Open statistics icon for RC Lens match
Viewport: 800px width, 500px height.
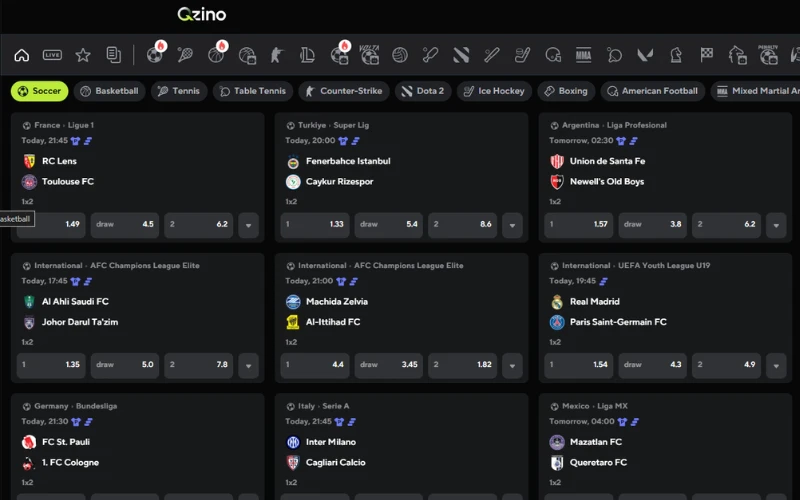(88, 141)
